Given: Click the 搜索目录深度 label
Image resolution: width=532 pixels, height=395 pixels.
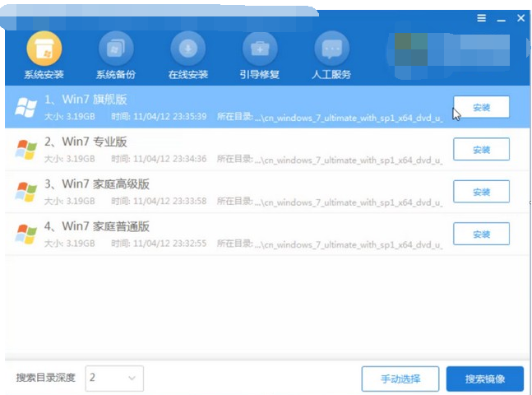Looking at the screenshot, I should pos(46,378).
